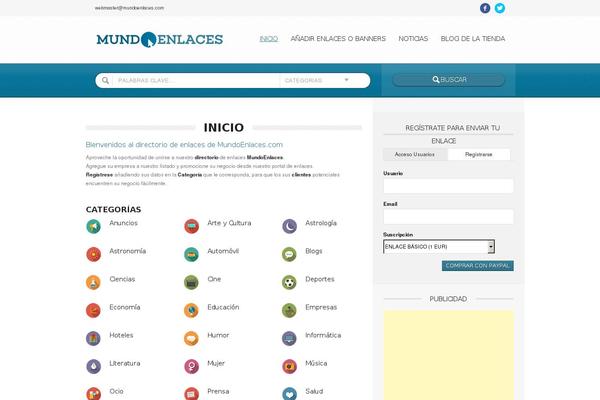Click the Hoteles building icon
Viewport: 600px width, 400px height.
point(93,338)
